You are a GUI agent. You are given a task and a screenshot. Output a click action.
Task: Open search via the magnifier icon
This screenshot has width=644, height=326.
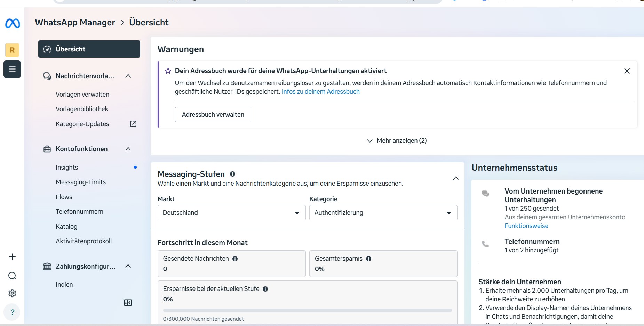point(12,276)
